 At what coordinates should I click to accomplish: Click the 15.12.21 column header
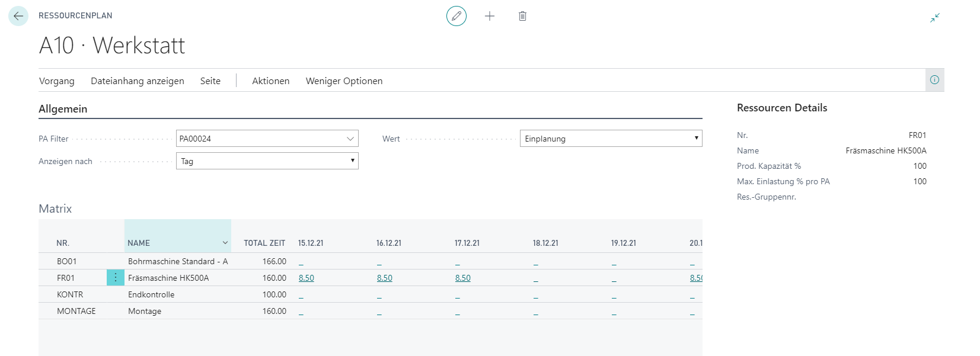coord(311,243)
